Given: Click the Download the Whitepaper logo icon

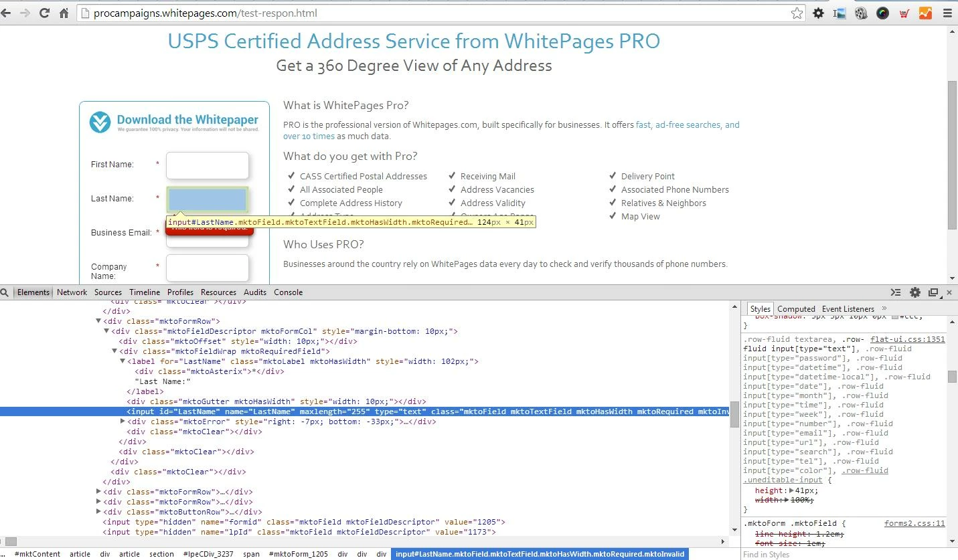Looking at the screenshot, I should click(100, 122).
